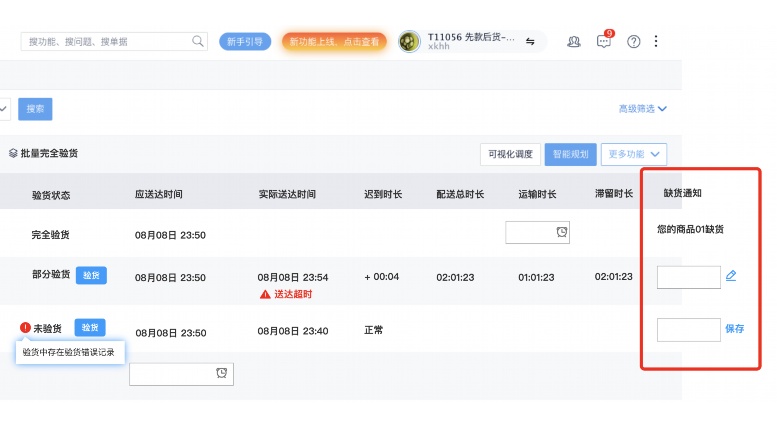Viewport: 777px width, 428px height.
Task: Focus 缺货通知 input beside 保存
Action: coord(689,330)
